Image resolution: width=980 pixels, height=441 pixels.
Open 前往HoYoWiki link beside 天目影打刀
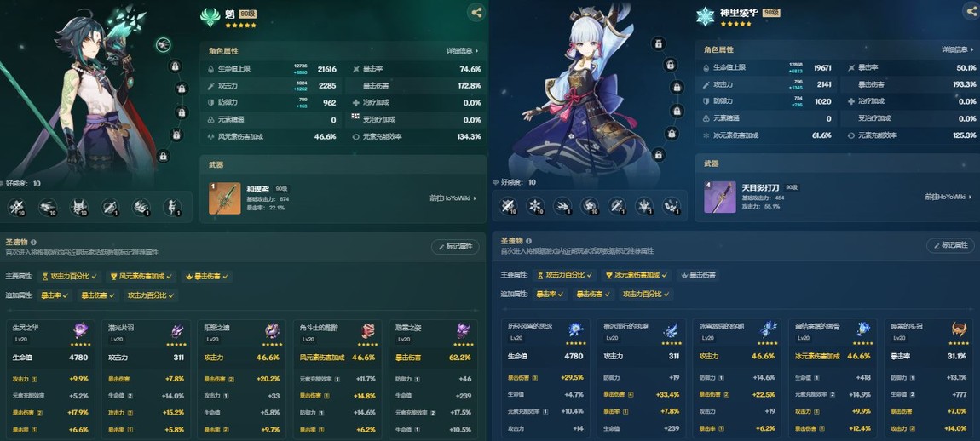click(948, 197)
